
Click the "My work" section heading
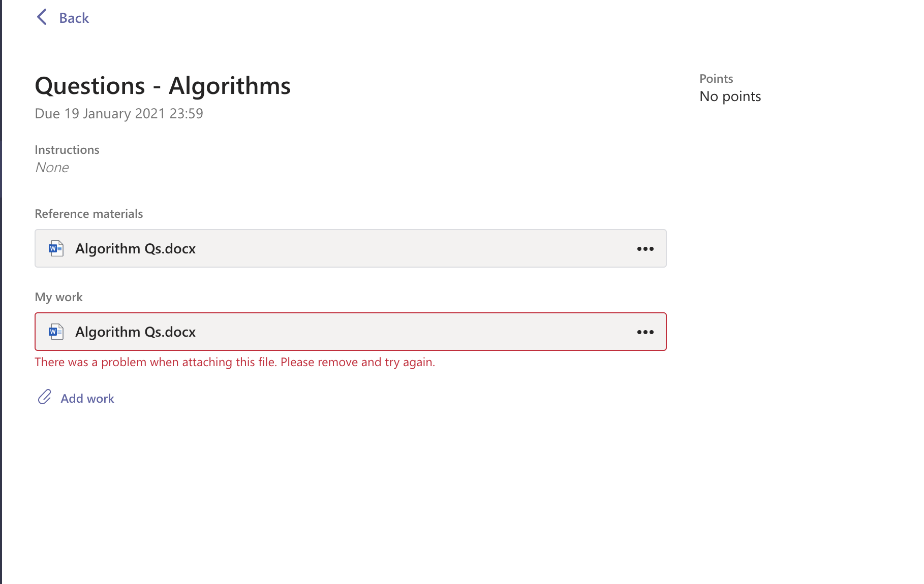pos(58,297)
